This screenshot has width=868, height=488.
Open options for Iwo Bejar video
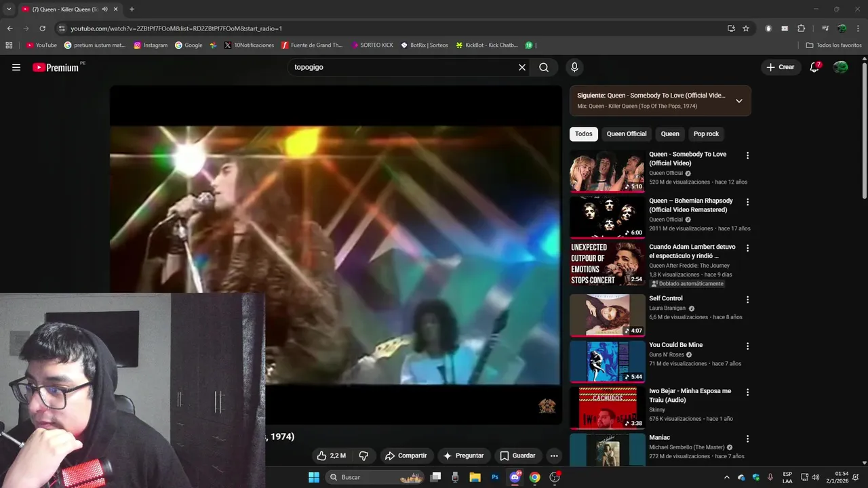(747, 392)
